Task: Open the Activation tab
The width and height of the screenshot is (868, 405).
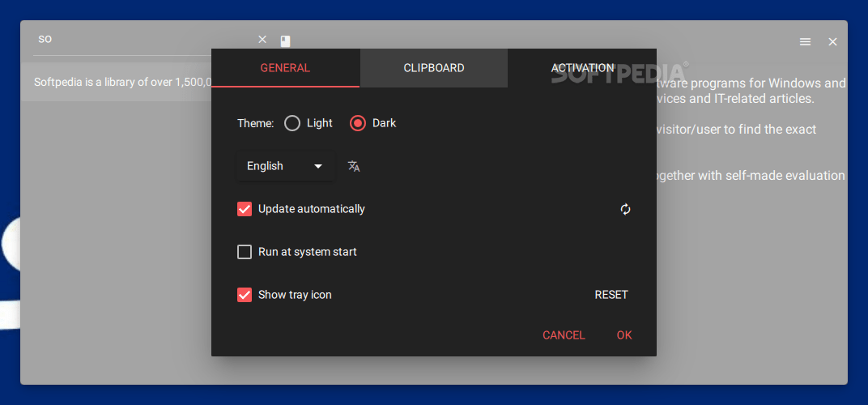Action: [582, 68]
